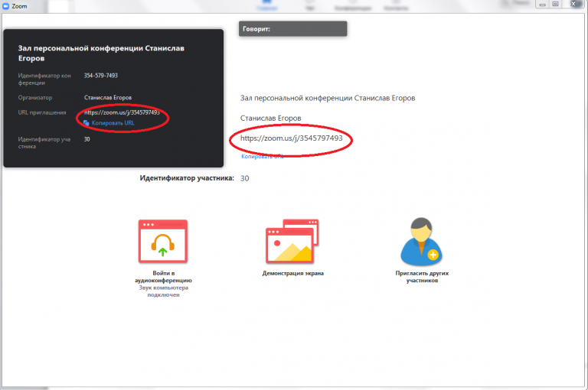
Task: Close the Zoom window
Action: (x=574, y=5)
